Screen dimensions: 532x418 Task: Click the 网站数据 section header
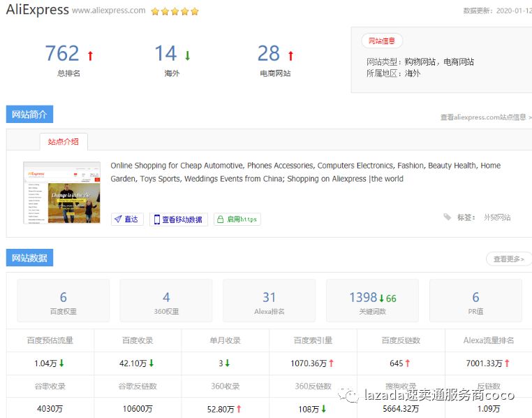point(29,258)
